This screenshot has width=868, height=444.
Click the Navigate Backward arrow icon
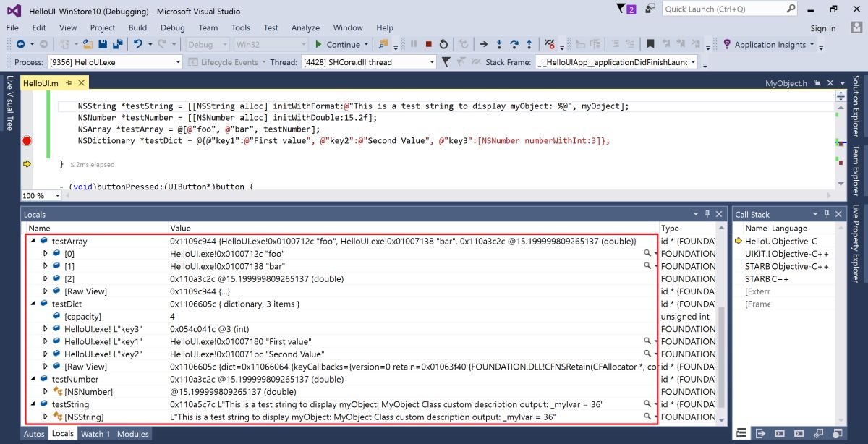(x=20, y=45)
